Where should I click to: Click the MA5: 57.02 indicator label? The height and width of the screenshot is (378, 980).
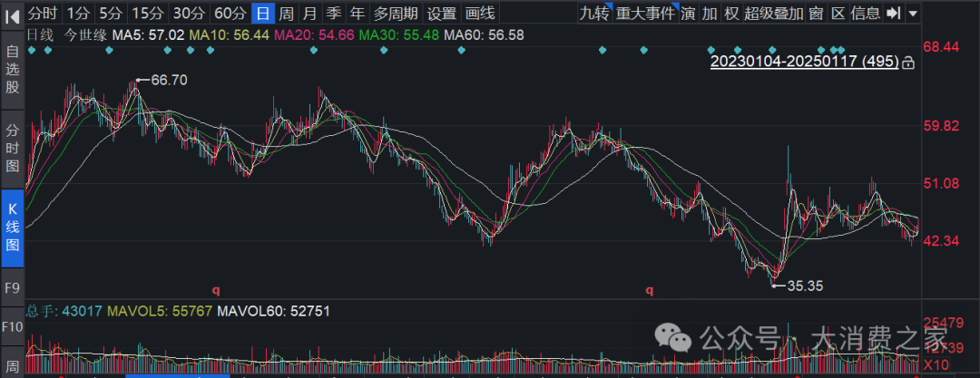(148, 35)
